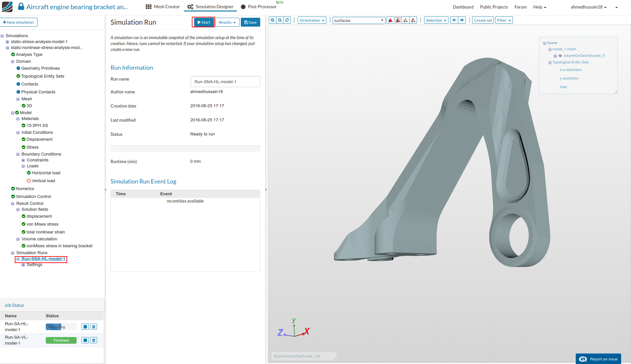Image resolution: width=631 pixels, height=364 pixels.
Task: Zoom in on the 3D viewer
Action: coord(273,20)
